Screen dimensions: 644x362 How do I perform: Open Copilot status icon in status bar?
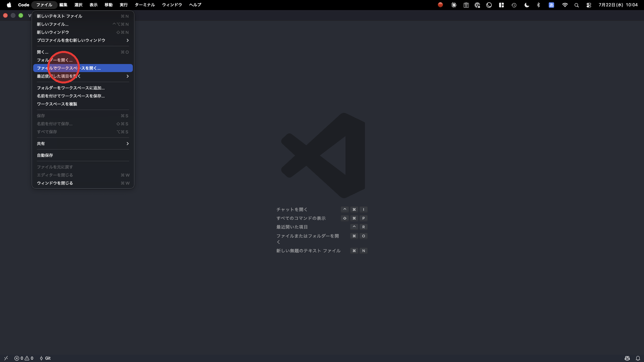click(627, 358)
